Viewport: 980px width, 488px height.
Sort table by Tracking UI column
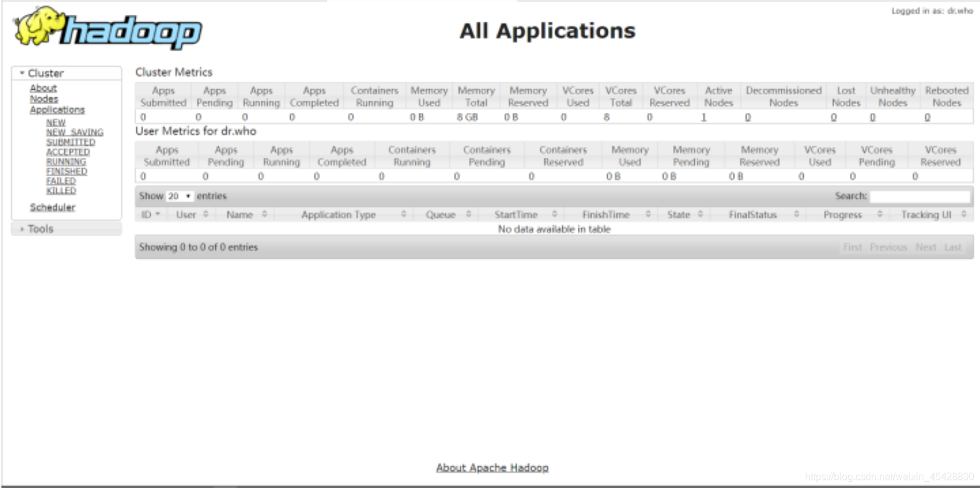(x=932, y=214)
